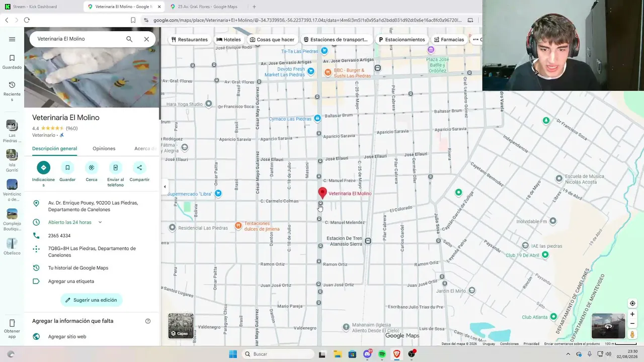This screenshot has height=362, width=644.
Task: Click the Hara Yoga Studio marker
Action: [x=208, y=104]
